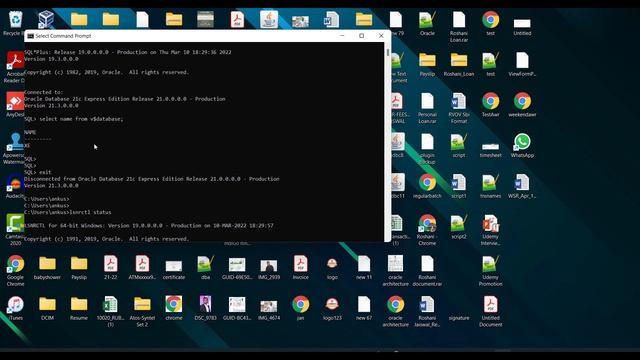Viewport: 640px width, 360px height.
Task: Open the script Notepad++ file
Action: [x=459, y=145]
